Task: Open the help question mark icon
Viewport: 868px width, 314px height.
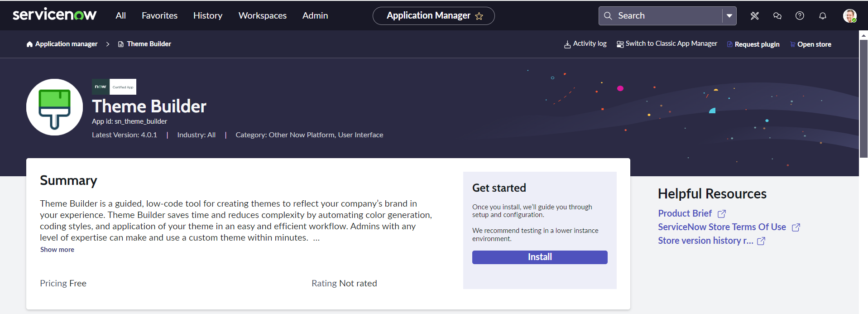Action: tap(800, 16)
